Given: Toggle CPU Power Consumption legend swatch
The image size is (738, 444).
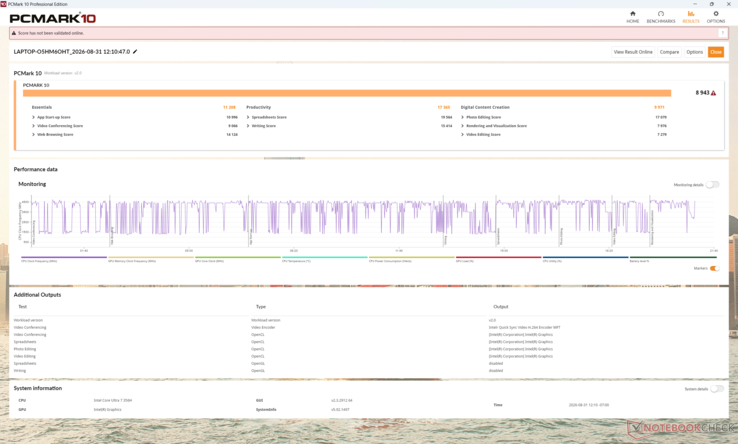Looking at the screenshot, I should point(412,257).
